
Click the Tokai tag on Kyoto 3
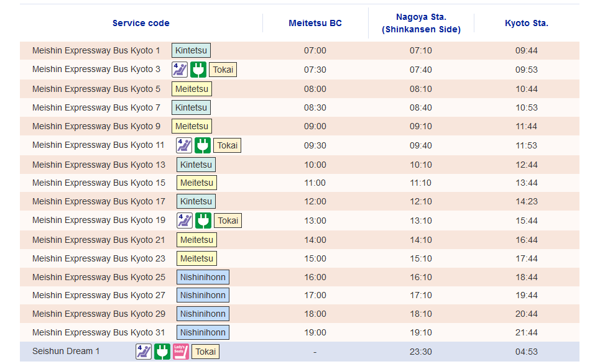(223, 70)
